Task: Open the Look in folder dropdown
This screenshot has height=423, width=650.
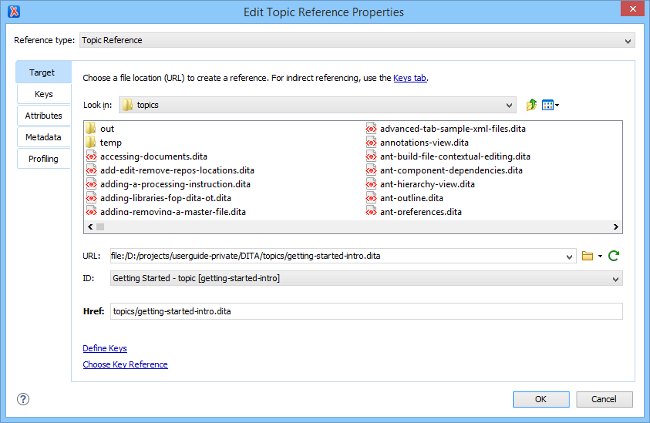Action: [509, 104]
